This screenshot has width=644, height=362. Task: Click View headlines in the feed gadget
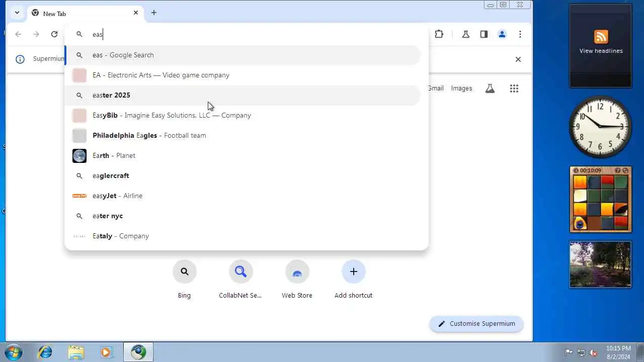pyautogui.click(x=601, y=51)
